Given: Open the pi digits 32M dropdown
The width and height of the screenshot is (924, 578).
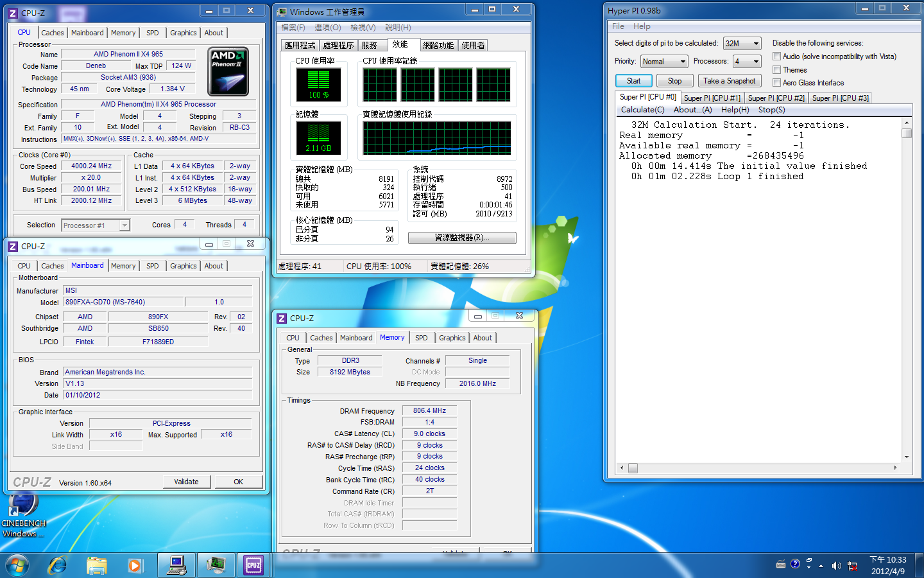Looking at the screenshot, I should point(742,43).
